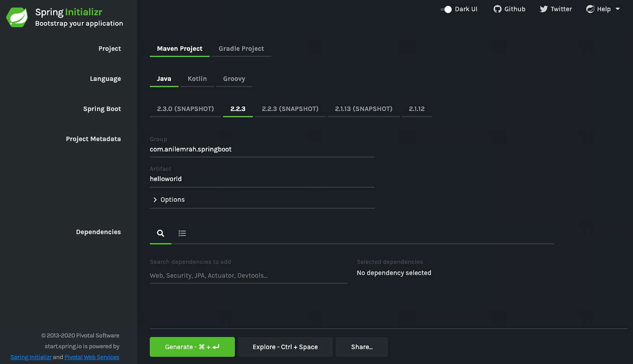Viewport: 633px width, 364px height.
Task: Click the 'Bootstrap your application' tagline
Action: 79,23
